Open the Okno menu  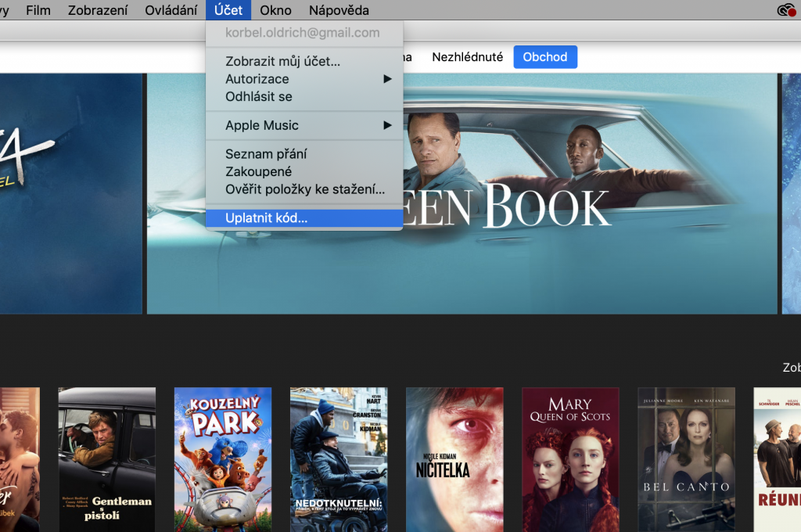click(275, 10)
